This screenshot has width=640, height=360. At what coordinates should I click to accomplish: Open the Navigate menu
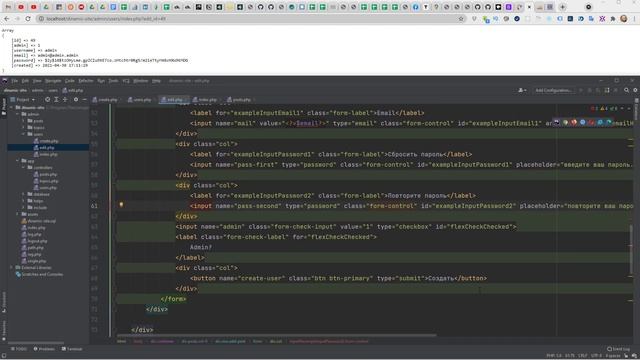[53, 81]
